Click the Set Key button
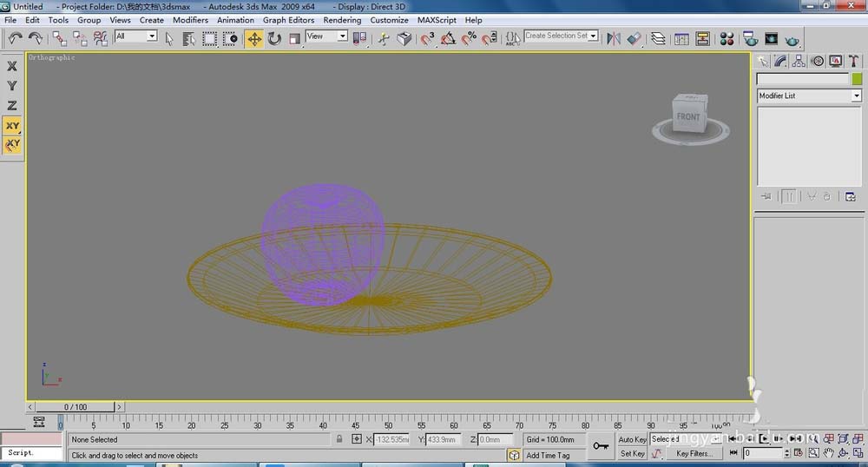868x467 pixels. 632,454
